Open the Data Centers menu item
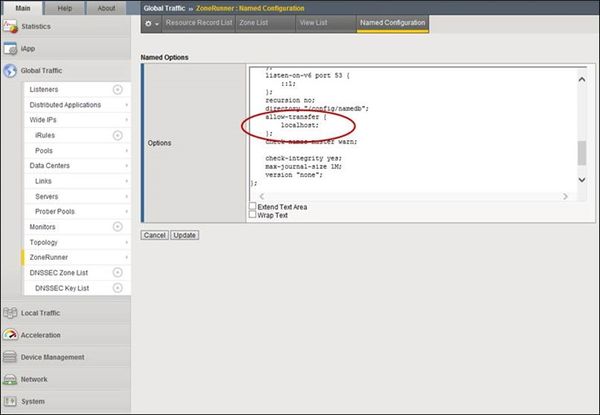600x415 pixels. tap(49, 166)
